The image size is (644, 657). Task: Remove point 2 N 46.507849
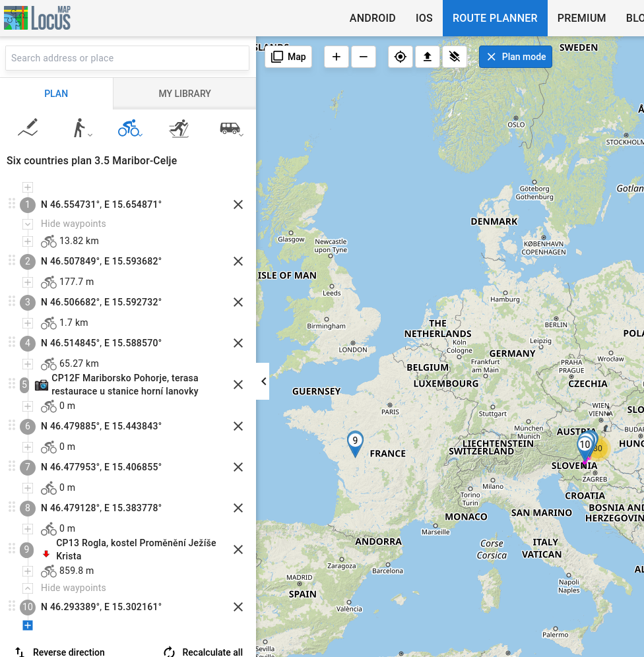[x=238, y=261]
